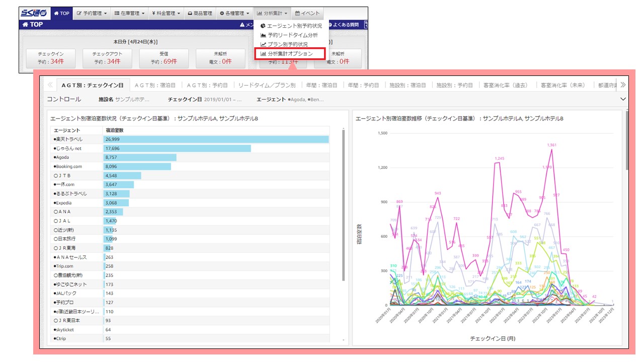Select the ゆこゆこネット row
Viewport: 644px width, 362px height.
(x=190, y=284)
